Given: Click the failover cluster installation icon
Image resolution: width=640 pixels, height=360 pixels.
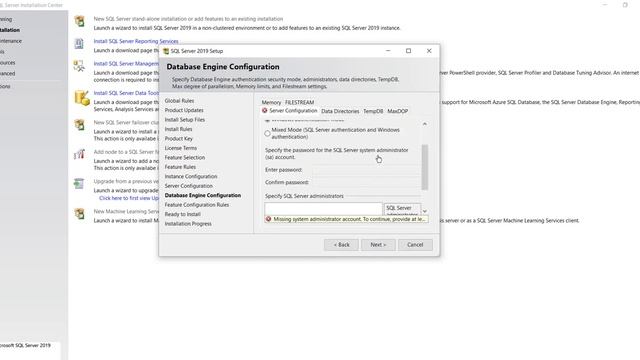Looking at the screenshot, I should 80,124.
